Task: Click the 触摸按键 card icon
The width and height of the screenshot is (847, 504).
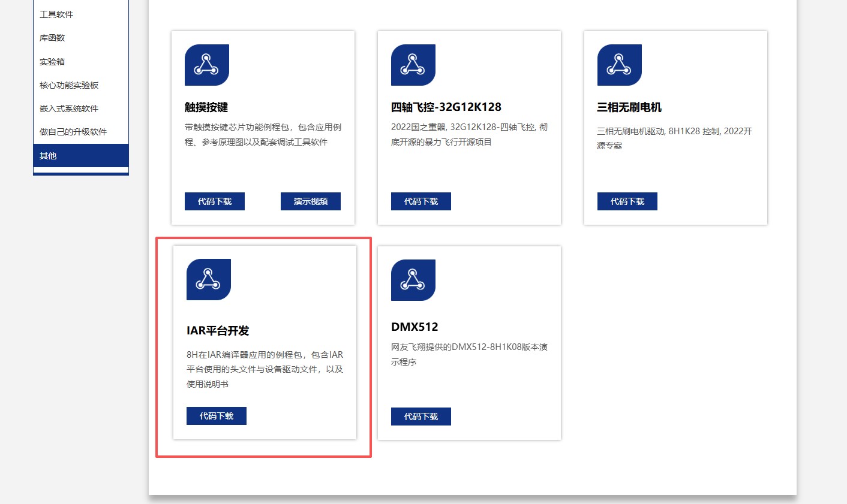Action: coord(206,65)
